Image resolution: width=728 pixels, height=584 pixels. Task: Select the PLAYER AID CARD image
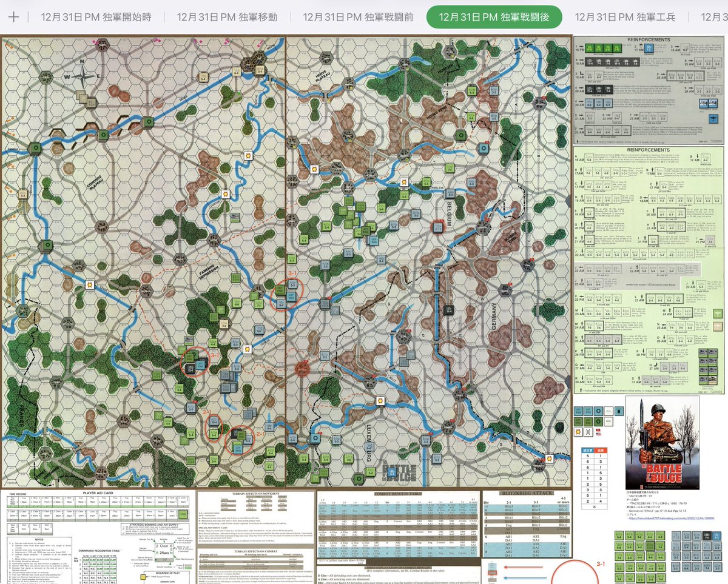click(x=97, y=537)
